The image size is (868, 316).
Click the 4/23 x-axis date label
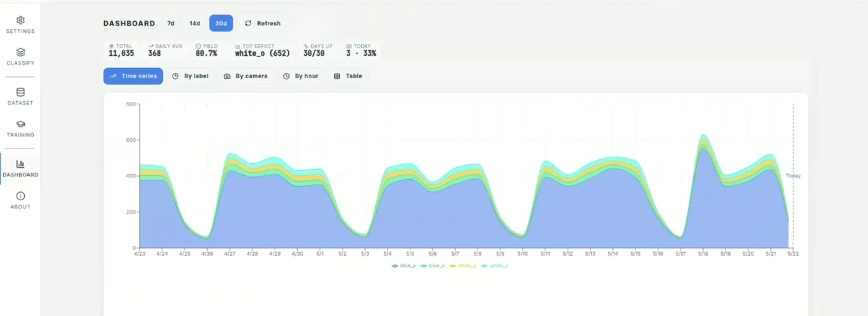pos(139,253)
